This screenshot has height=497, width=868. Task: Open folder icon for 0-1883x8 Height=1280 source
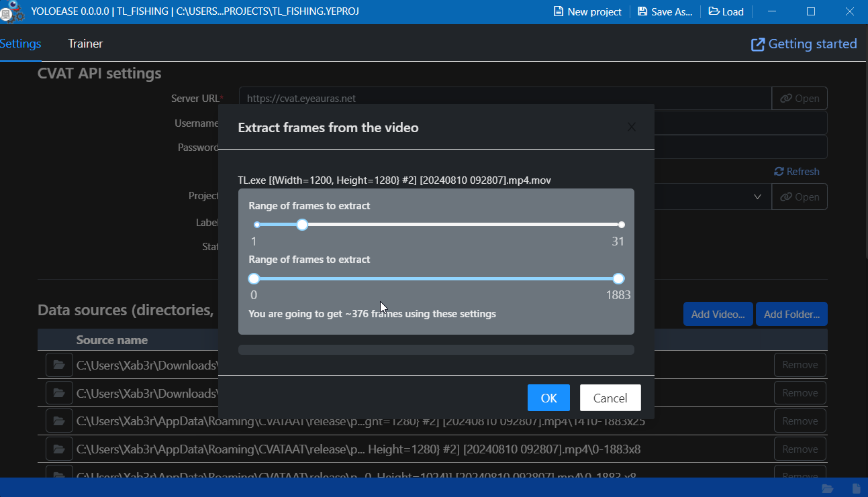(59, 449)
